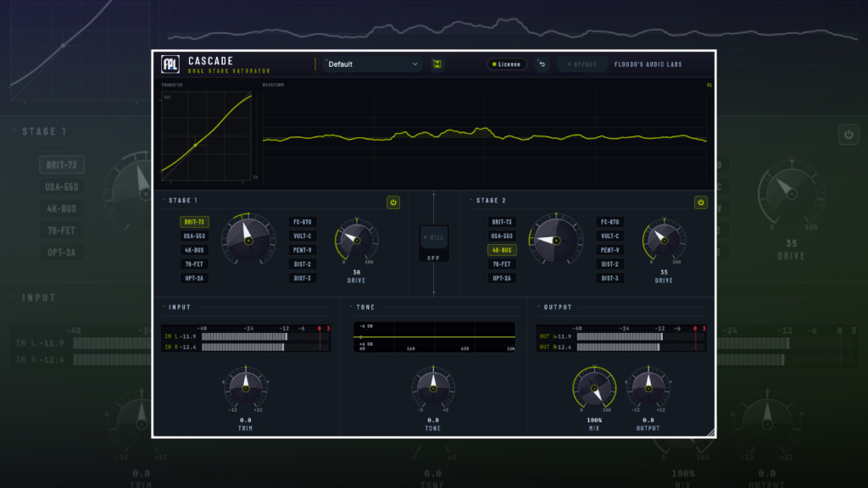This screenshot has height=488, width=868.
Task: Toggle the KILL switch between stages
Action: coord(434,238)
